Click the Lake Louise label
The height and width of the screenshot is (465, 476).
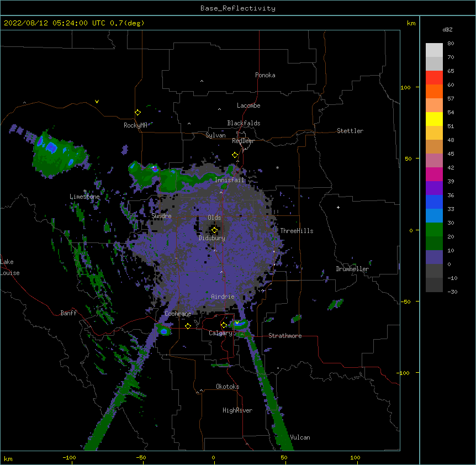pyautogui.click(x=10, y=267)
